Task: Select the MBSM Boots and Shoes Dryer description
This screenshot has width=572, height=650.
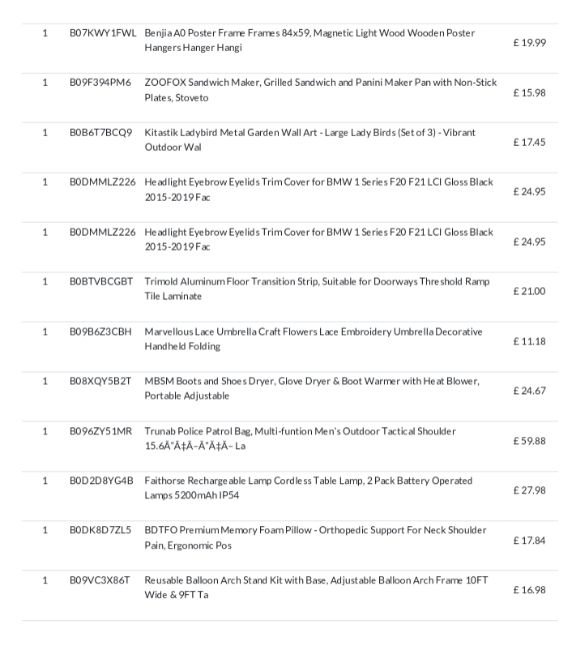Action: pyautogui.click(x=312, y=388)
